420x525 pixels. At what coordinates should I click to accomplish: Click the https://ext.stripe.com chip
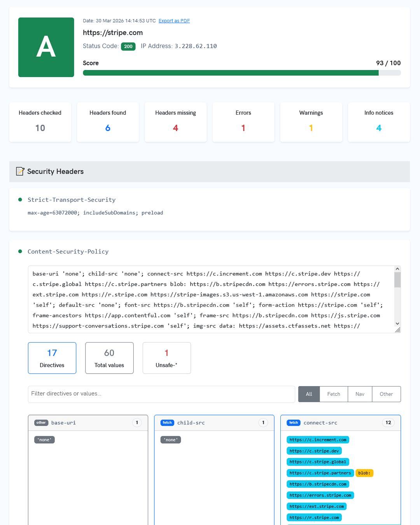tap(317, 507)
